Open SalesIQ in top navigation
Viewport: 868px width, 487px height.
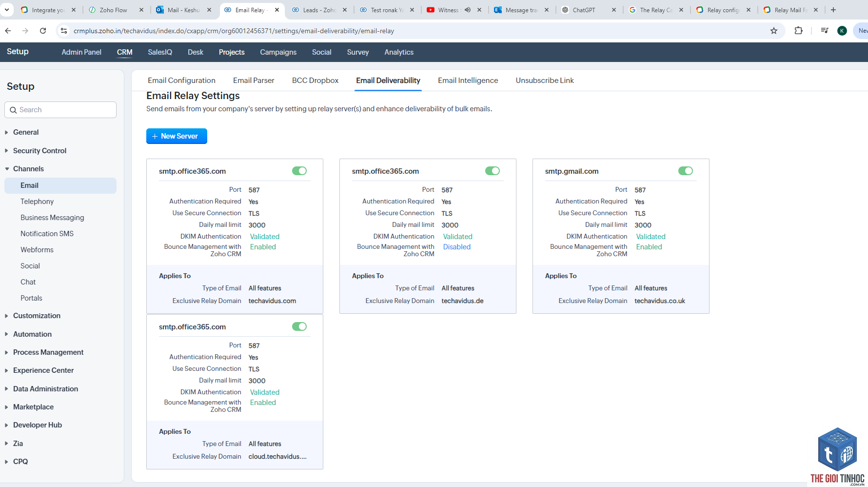point(160,52)
